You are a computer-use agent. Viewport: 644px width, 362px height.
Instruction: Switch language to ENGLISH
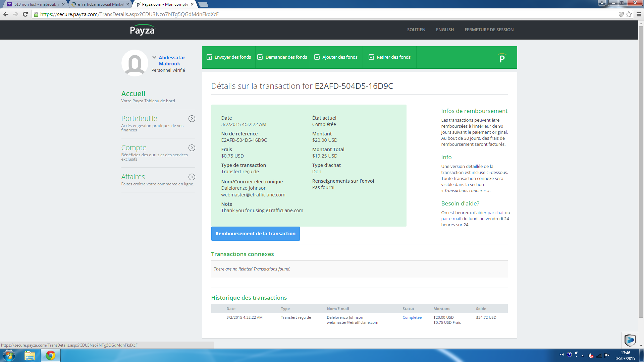[x=445, y=30]
